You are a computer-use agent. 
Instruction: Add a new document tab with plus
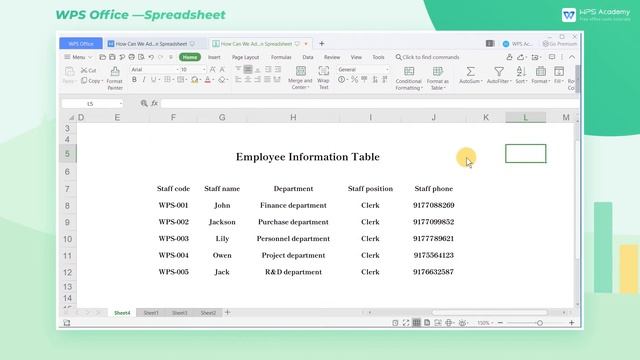click(322, 43)
